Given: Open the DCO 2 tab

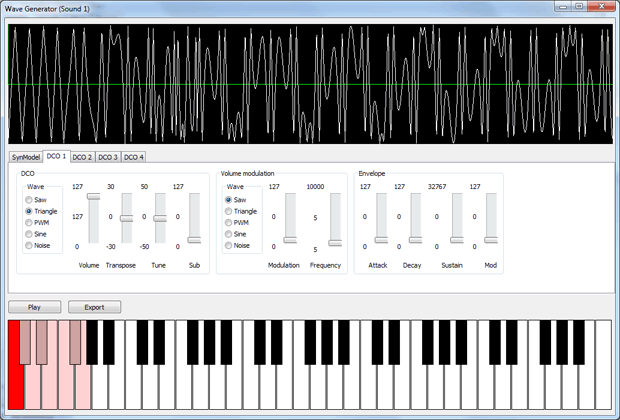Looking at the screenshot, I should tap(82, 157).
